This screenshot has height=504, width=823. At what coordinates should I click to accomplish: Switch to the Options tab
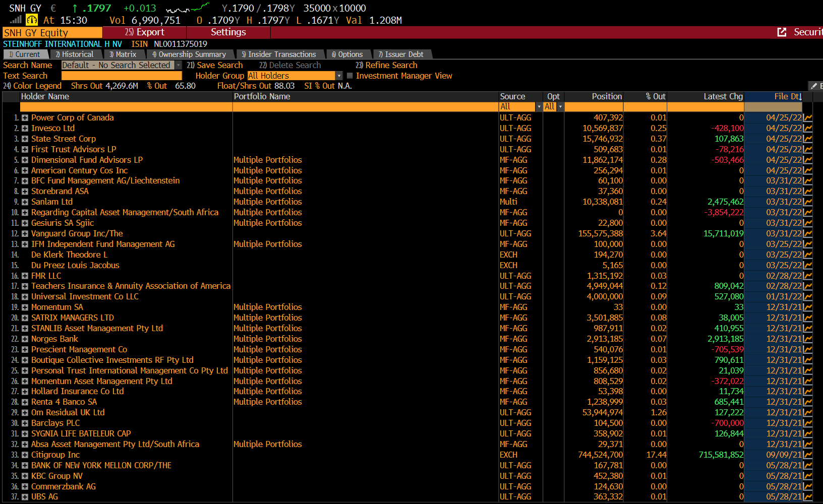click(x=347, y=54)
